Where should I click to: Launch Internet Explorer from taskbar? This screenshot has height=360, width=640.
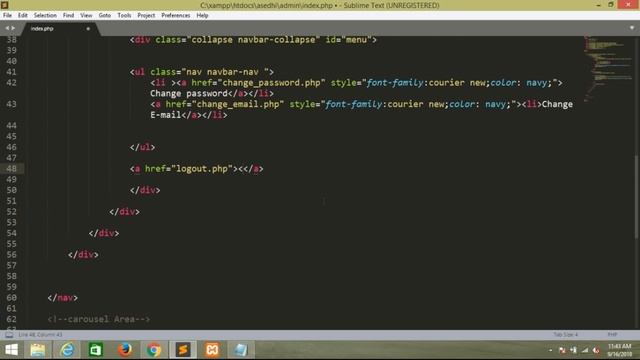tap(67, 350)
